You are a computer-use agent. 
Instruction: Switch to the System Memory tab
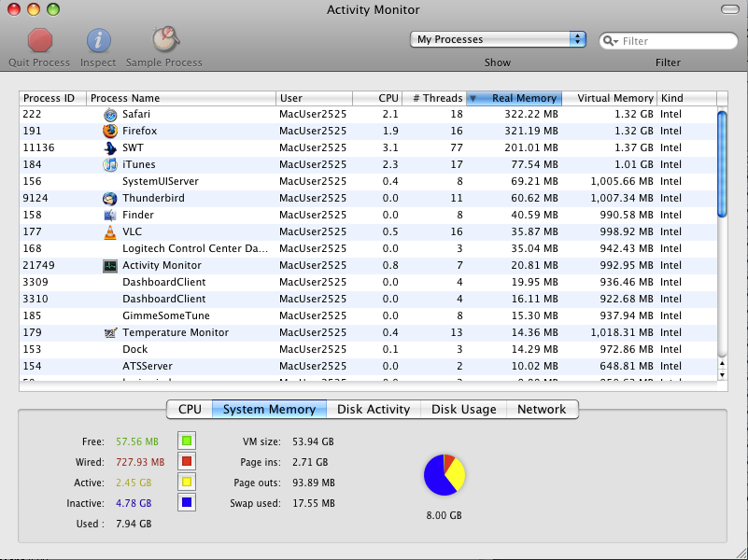[x=270, y=410]
